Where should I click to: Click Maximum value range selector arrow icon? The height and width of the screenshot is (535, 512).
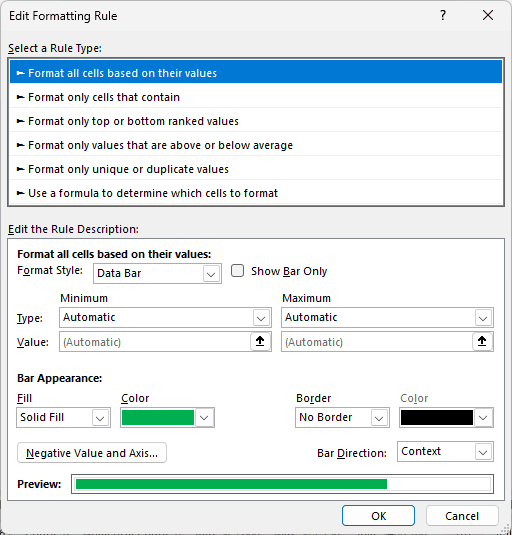[482, 341]
